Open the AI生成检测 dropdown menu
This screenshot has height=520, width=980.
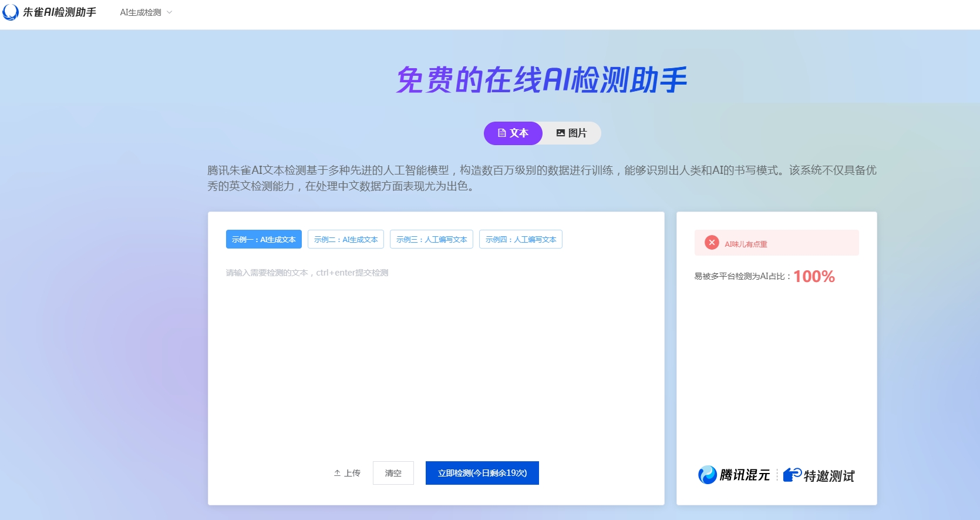146,12
